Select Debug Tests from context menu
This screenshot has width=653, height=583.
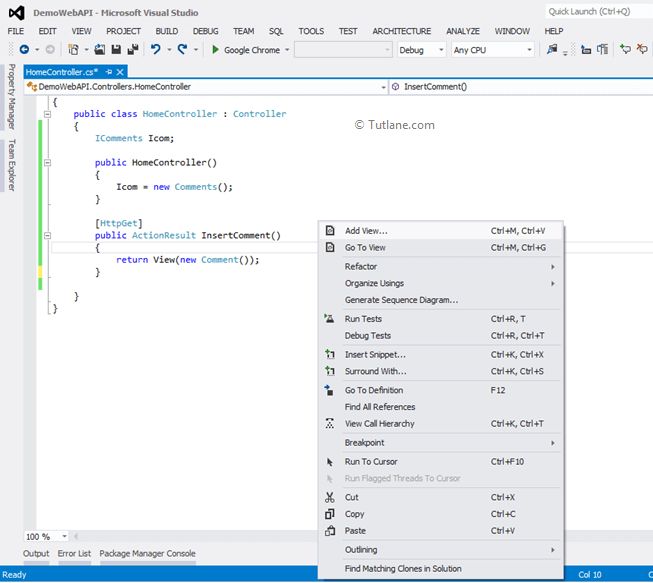tap(441, 336)
